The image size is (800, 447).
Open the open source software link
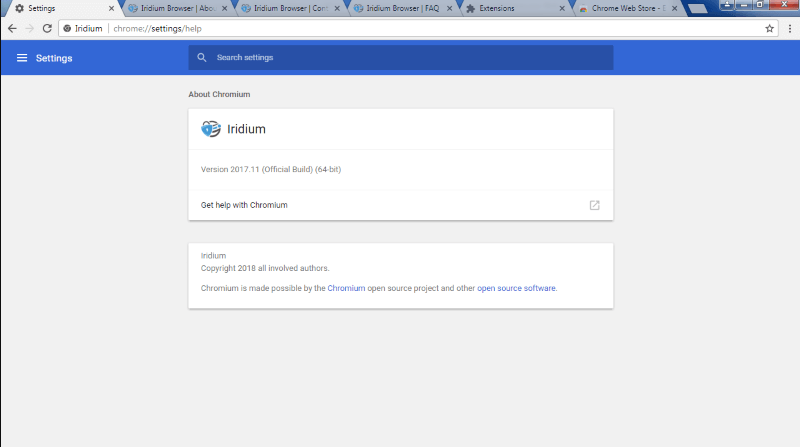tap(516, 288)
